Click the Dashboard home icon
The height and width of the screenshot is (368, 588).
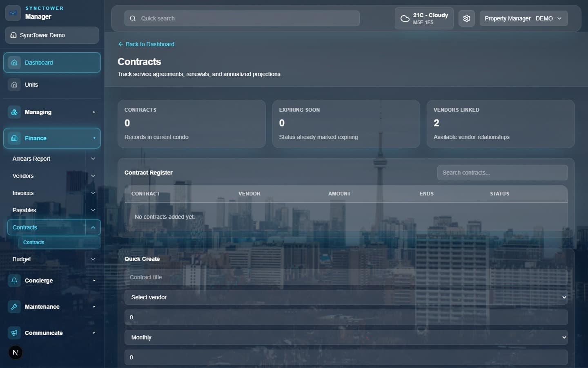point(14,63)
